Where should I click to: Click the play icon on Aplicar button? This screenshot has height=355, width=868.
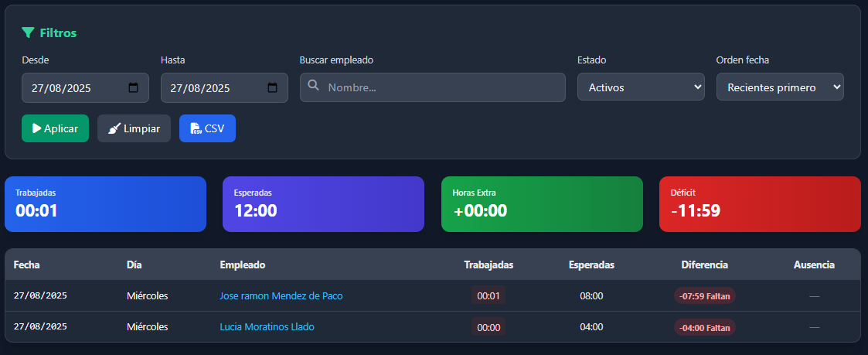click(36, 128)
